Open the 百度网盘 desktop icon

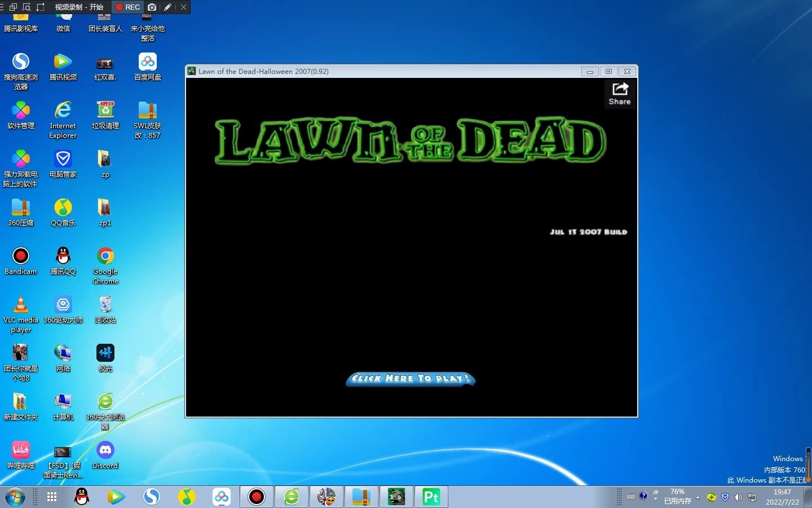(x=148, y=67)
